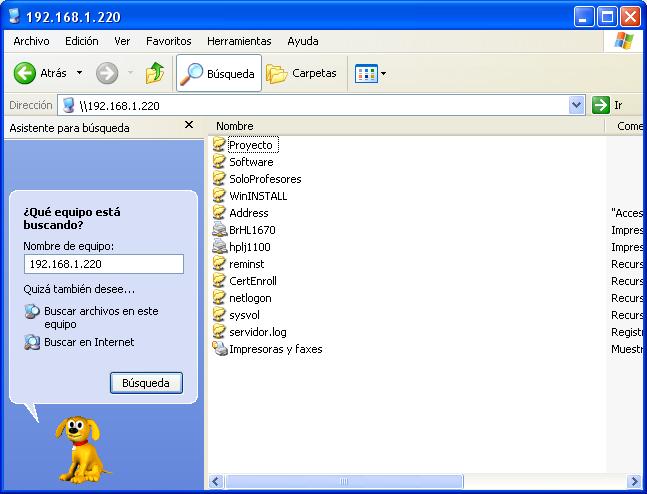The width and height of the screenshot is (647, 494).
Task: Expand the address bar dropdown arrow
Action: click(x=576, y=105)
